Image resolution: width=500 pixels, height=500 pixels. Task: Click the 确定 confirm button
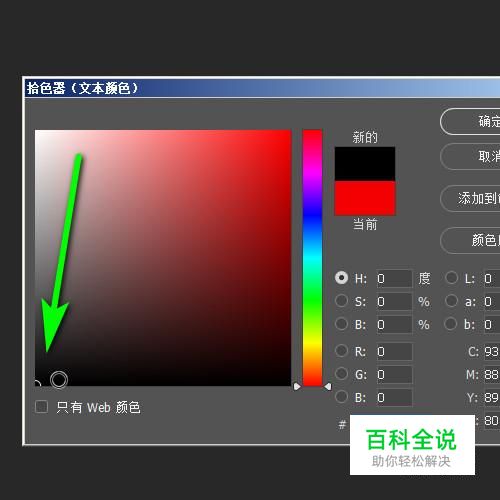(x=470, y=121)
